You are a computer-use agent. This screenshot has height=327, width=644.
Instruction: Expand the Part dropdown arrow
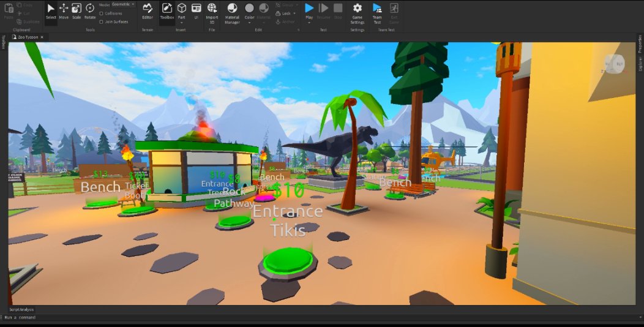pos(182,23)
